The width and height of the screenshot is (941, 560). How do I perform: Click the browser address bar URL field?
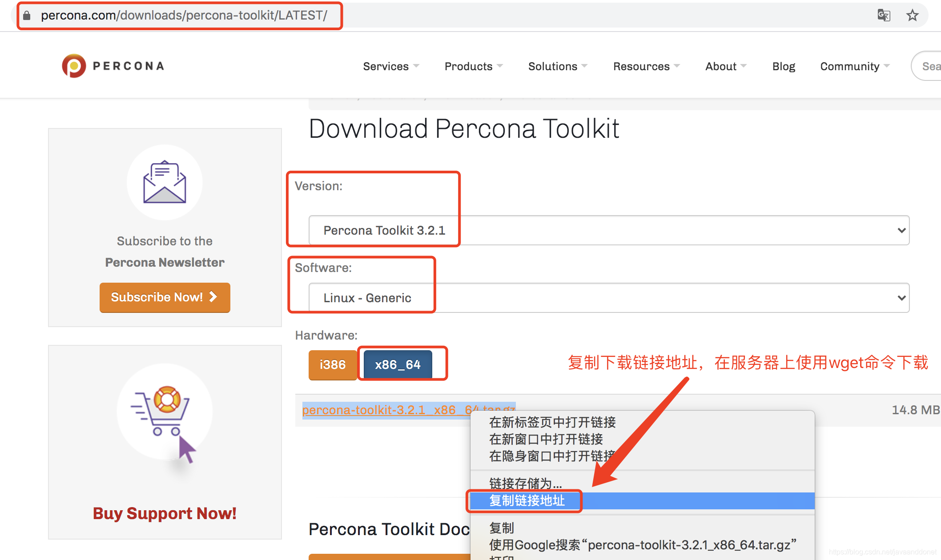click(184, 16)
